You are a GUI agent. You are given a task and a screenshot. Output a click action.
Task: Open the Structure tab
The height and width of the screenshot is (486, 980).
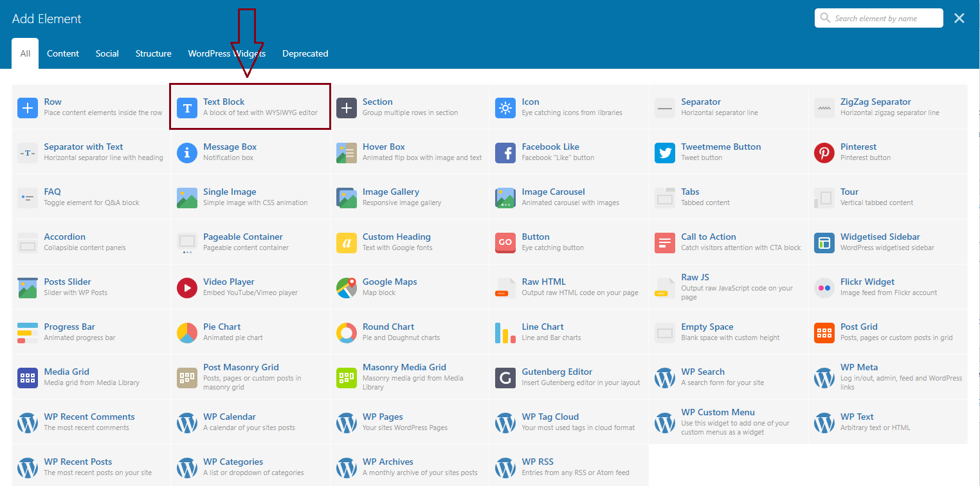(153, 53)
